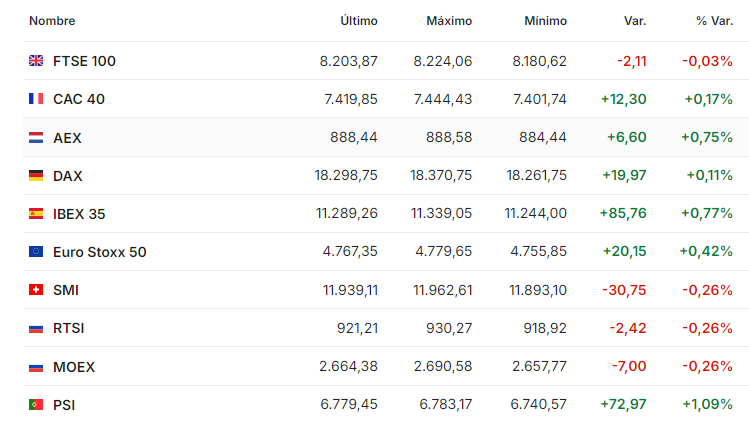749x423 pixels.
Task: Click the Spanish flag icon beside IBEX 35
Action: pyautogui.click(x=36, y=214)
